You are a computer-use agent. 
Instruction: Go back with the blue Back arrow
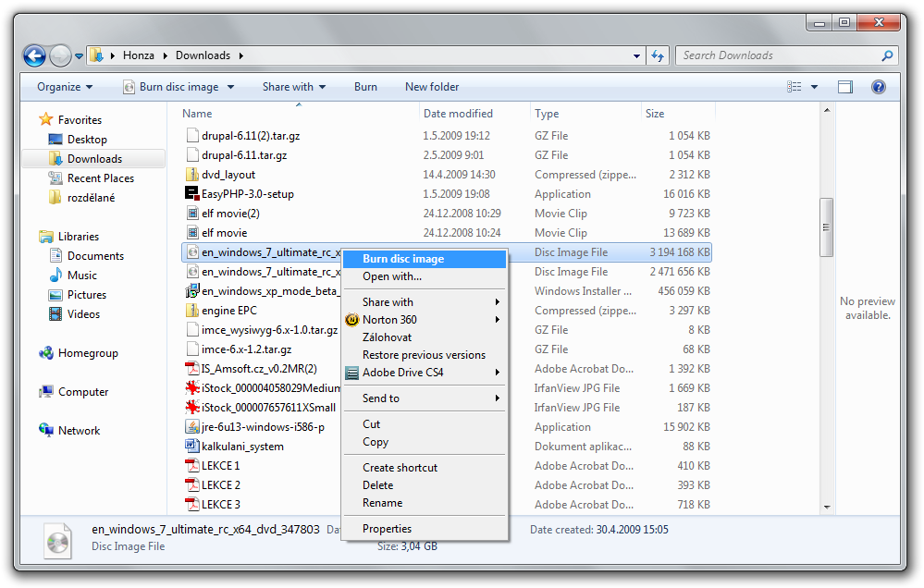pos(34,56)
